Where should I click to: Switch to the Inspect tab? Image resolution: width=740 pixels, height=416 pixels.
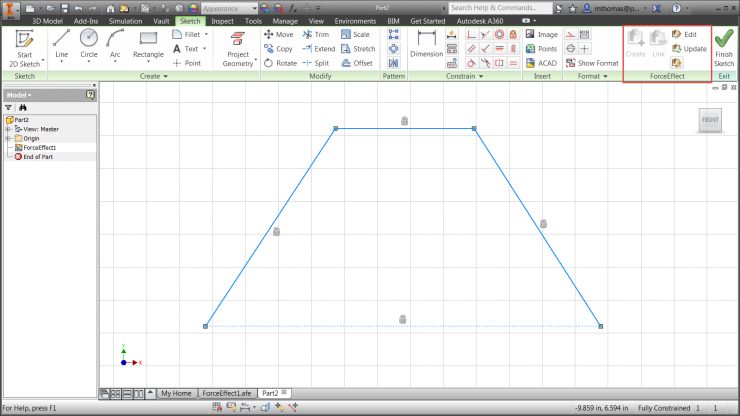point(222,21)
